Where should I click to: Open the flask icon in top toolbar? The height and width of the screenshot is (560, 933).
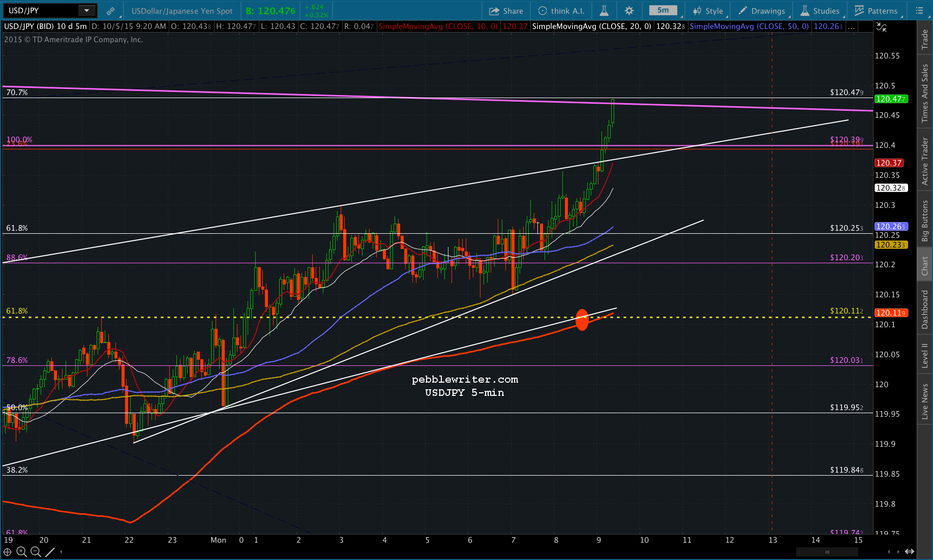[x=604, y=11]
